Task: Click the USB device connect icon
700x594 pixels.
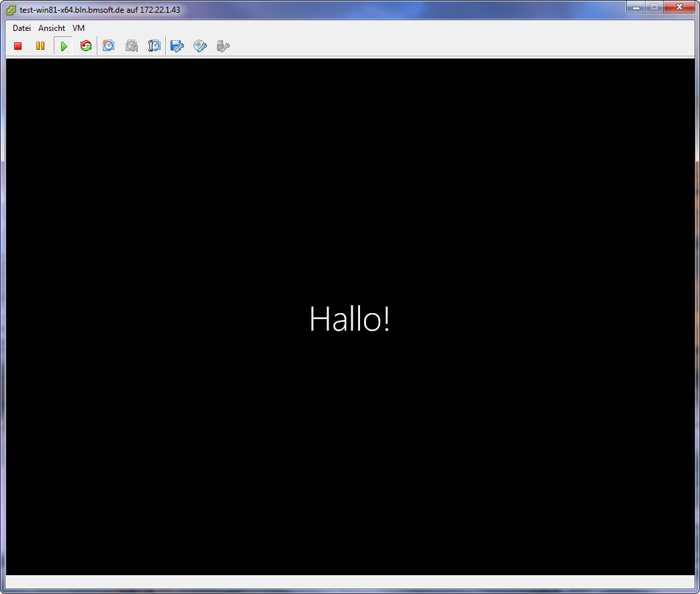Action: 223,46
